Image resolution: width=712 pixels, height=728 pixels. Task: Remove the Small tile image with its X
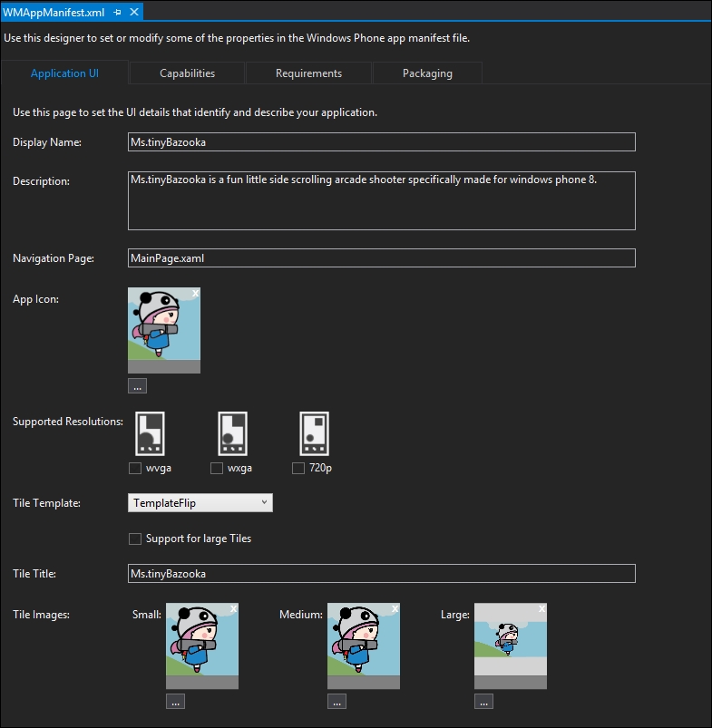coord(234,608)
